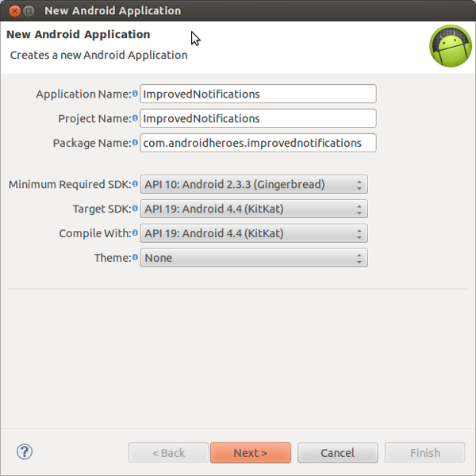Maximize the dialog window via title bar button
This screenshot has height=476, width=476.
tap(29, 11)
